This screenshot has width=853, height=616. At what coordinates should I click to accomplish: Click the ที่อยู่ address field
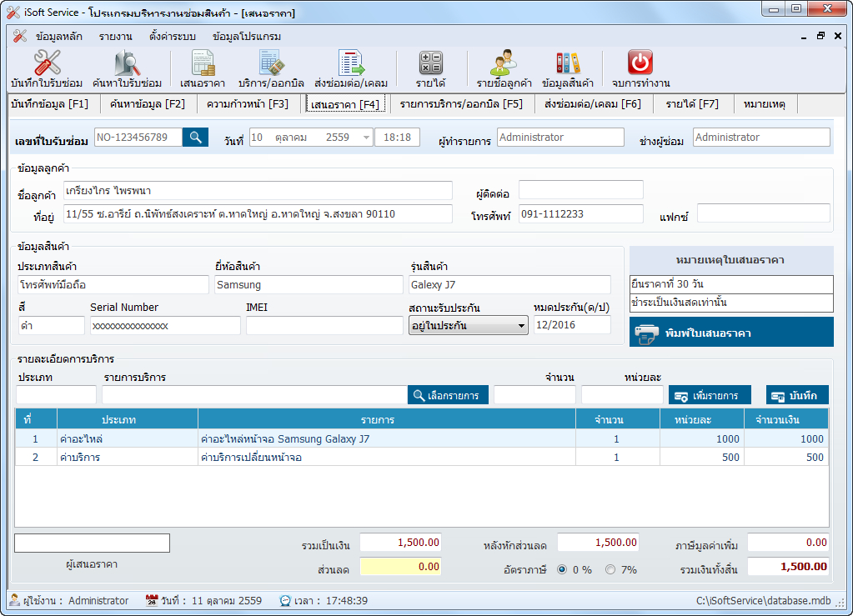click(258, 214)
